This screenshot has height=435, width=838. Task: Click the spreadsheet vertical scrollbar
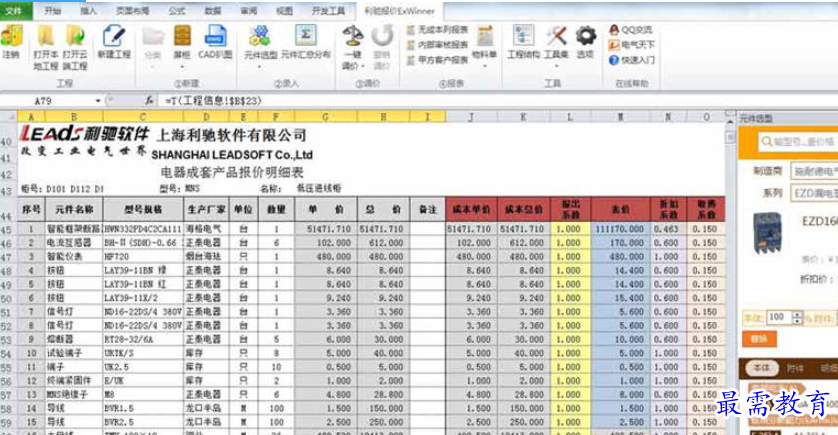730,273
